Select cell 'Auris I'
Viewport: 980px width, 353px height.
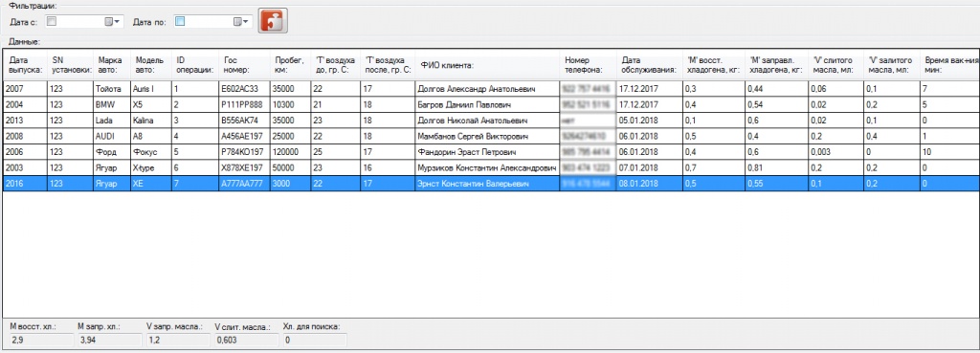pos(150,89)
